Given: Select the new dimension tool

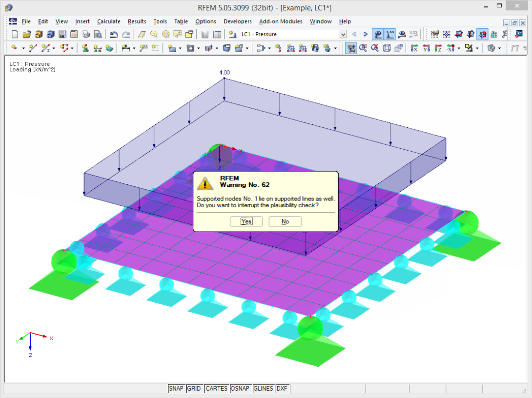Looking at the screenshot, I should point(125,48).
